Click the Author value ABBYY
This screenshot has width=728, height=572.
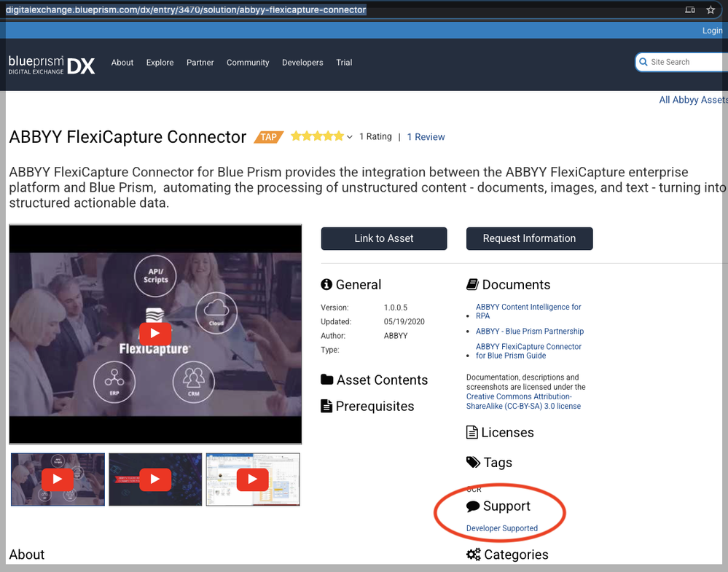coord(396,336)
